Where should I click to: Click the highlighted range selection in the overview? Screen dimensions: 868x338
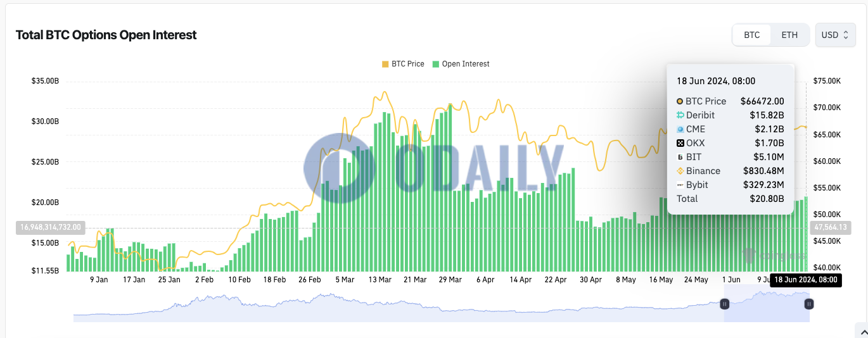point(767,304)
